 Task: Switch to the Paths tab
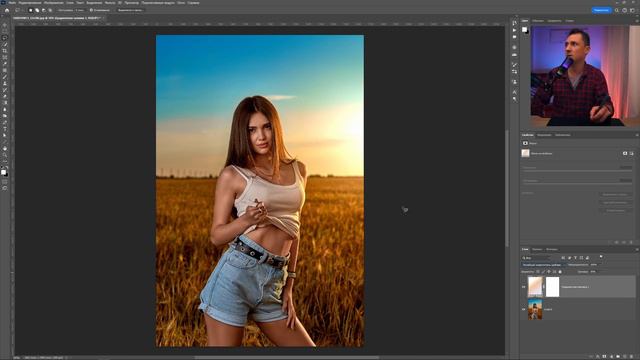click(552, 249)
